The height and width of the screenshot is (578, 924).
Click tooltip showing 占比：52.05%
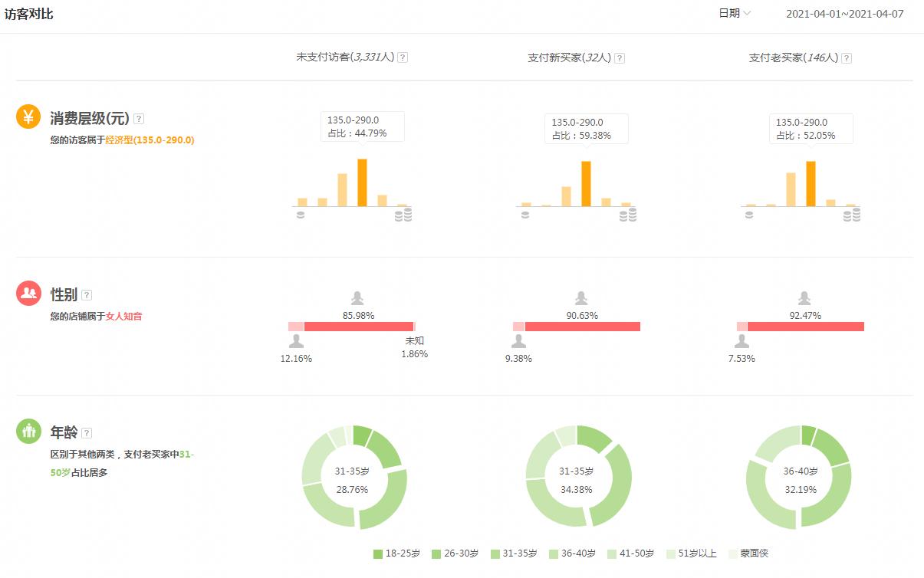[x=811, y=129]
